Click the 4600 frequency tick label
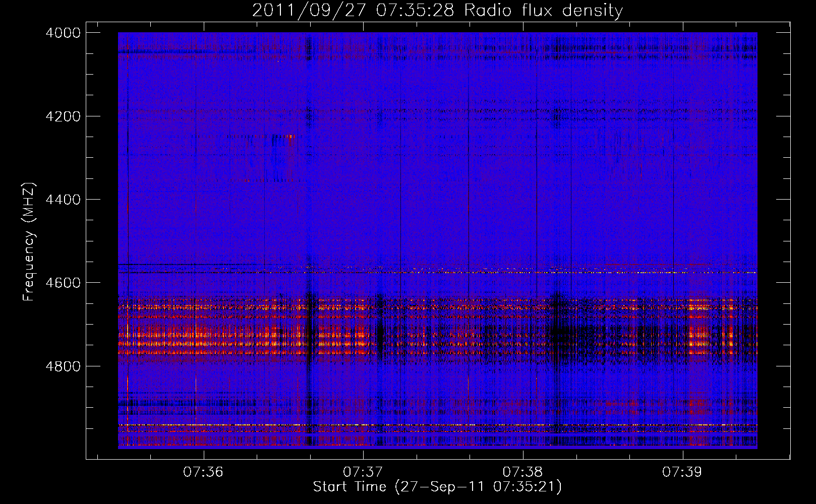 [63, 283]
